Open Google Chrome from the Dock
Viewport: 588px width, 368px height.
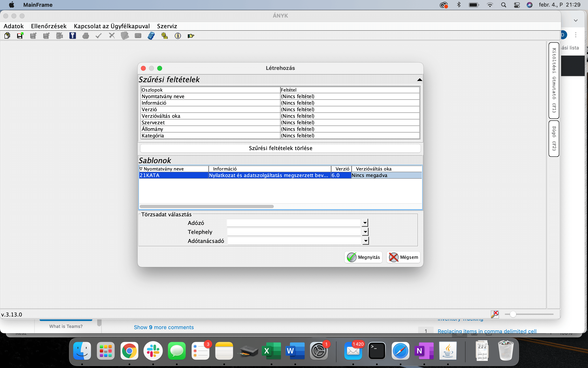(129, 351)
